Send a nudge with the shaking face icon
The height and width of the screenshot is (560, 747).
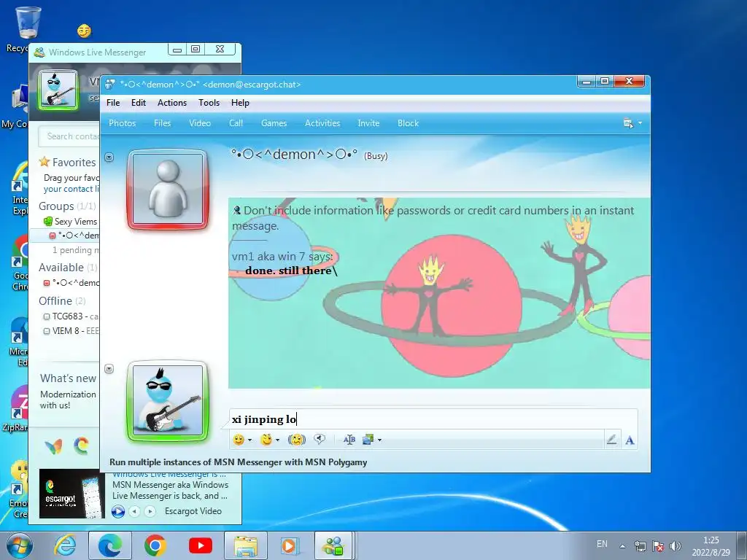pyautogui.click(x=296, y=440)
